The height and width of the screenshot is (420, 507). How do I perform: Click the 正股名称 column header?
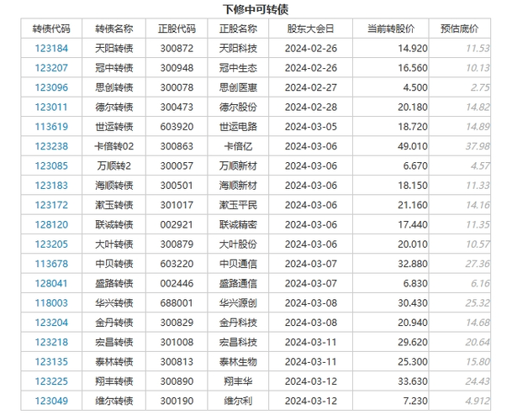238,29
